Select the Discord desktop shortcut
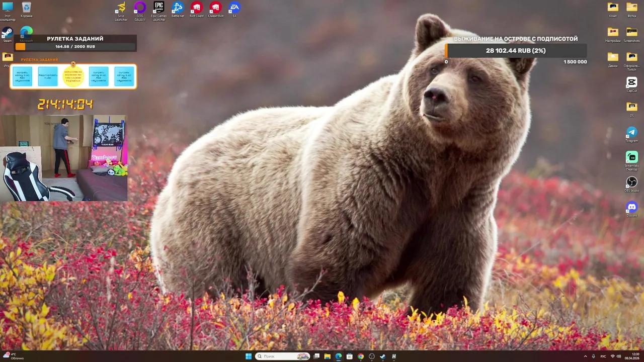The width and height of the screenshot is (644, 362). click(632, 210)
